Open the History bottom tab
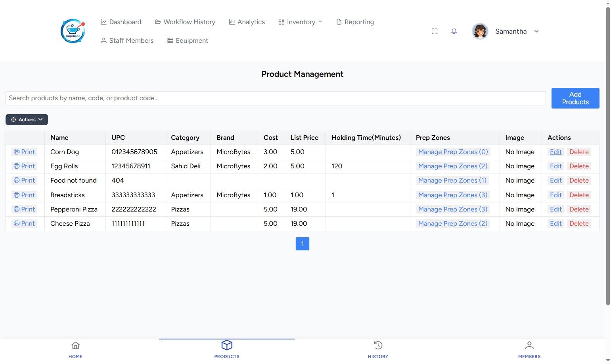The image size is (611, 364). (378, 350)
